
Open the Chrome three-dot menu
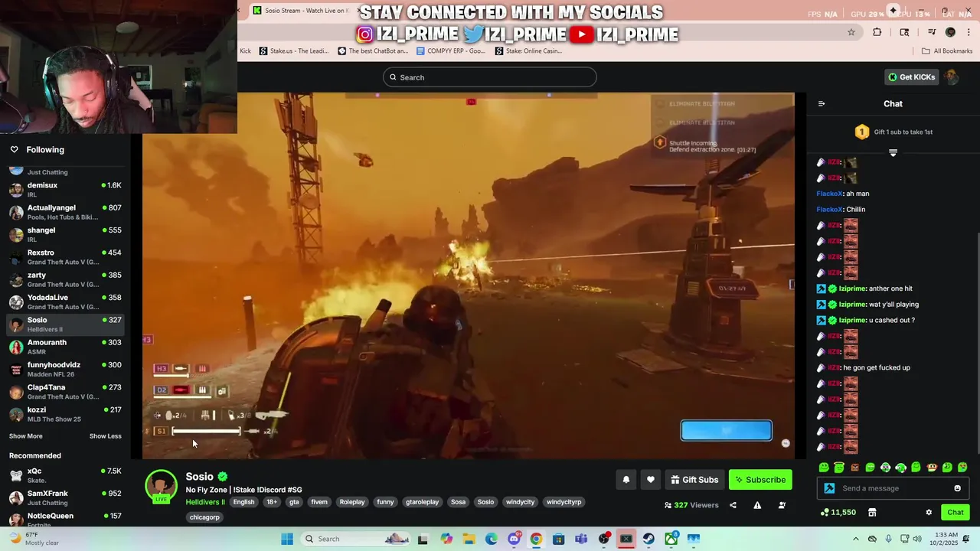(x=969, y=32)
